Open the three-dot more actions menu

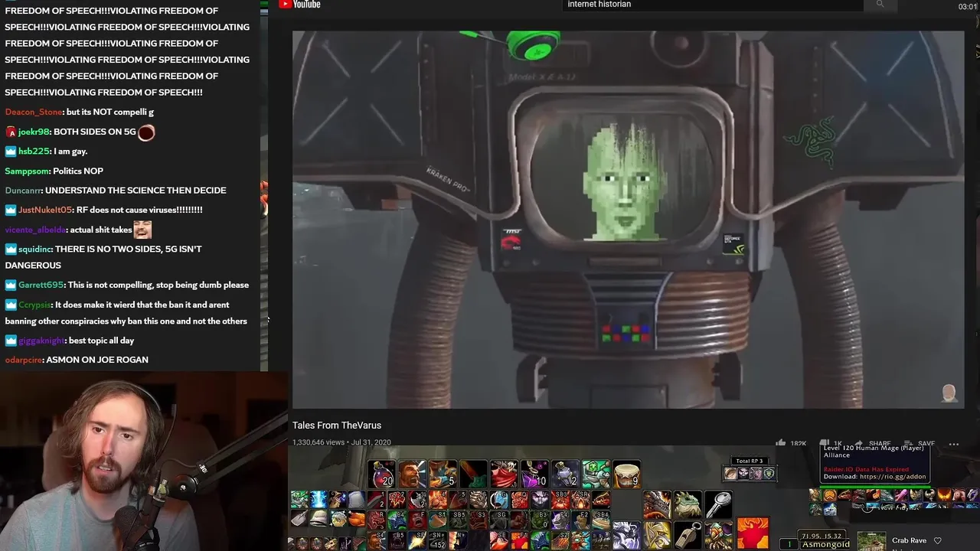pyautogui.click(x=954, y=443)
